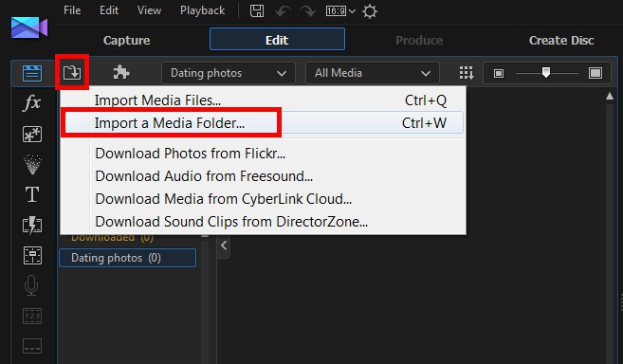Choose Download Sound Clips from DirectorZone…
The width and height of the screenshot is (623, 364).
coord(263,222)
